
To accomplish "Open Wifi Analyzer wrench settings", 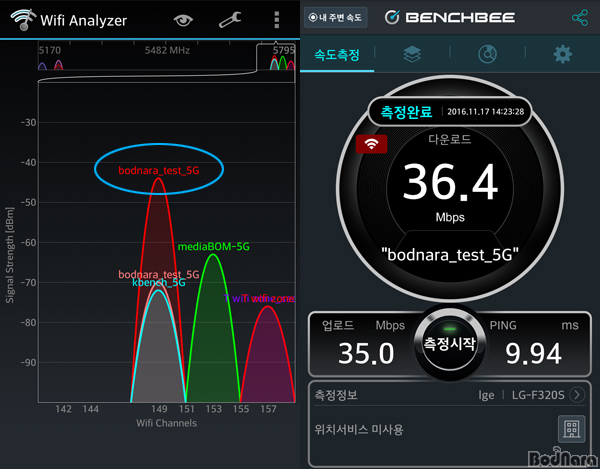I will 230,20.
